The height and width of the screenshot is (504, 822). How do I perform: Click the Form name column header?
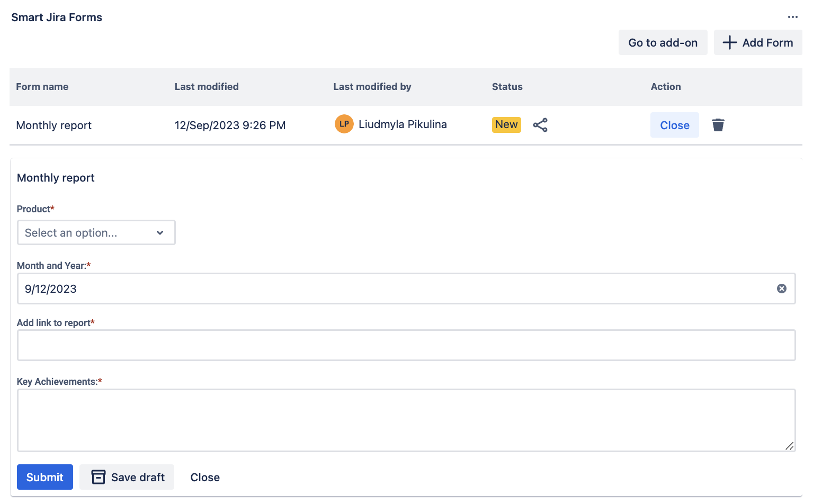click(x=42, y=86)
